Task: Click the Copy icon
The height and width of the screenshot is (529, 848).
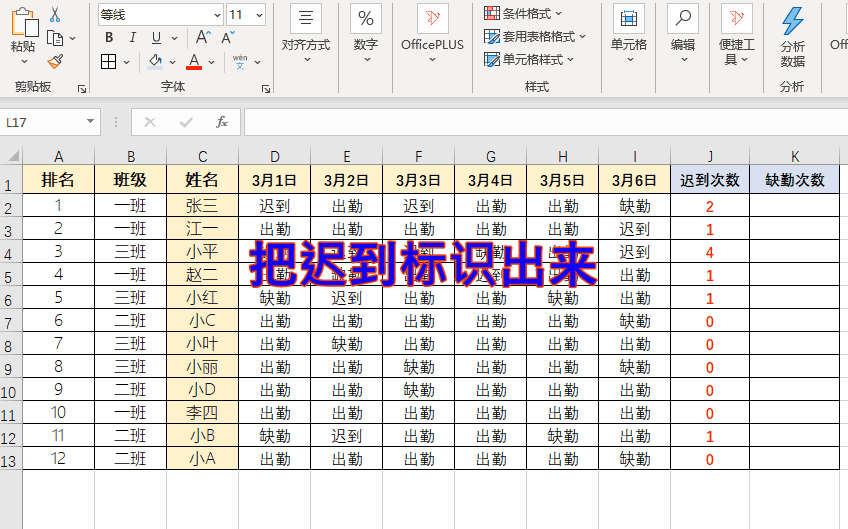Action: pos(55,38)
